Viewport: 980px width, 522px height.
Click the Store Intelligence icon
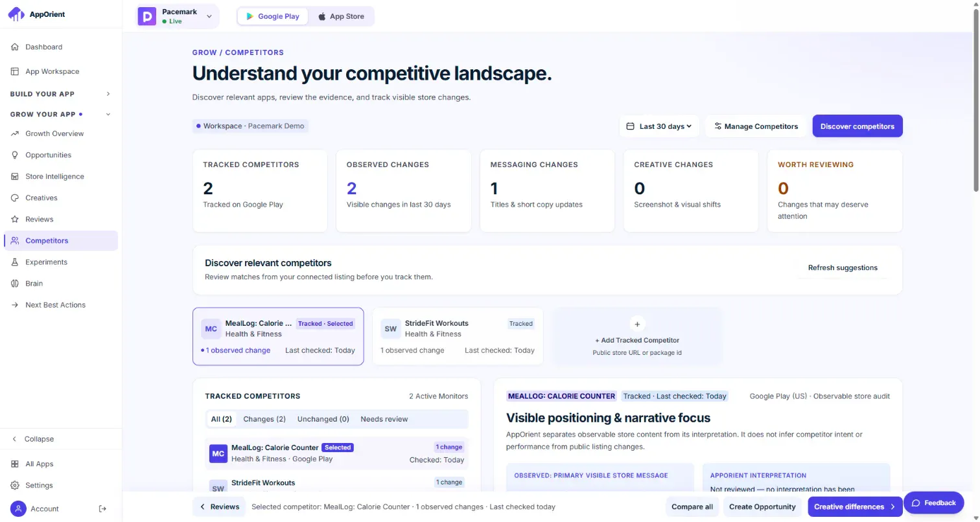coord(15,176)
